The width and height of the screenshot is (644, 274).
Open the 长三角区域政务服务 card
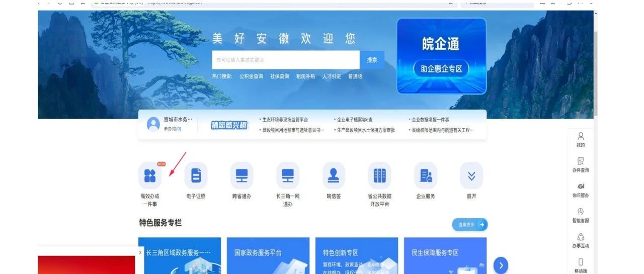[x=180, y=256]
